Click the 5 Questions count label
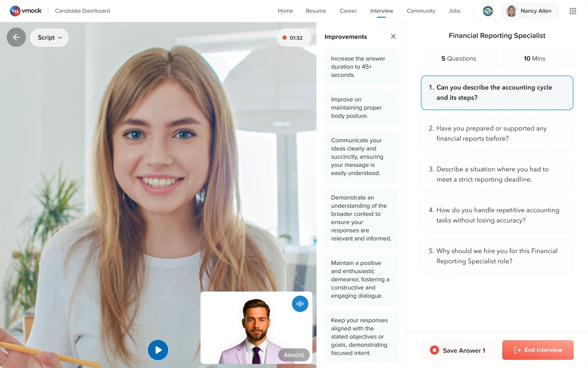Viewport: 588px width, 368px height. tap(459, 58)
